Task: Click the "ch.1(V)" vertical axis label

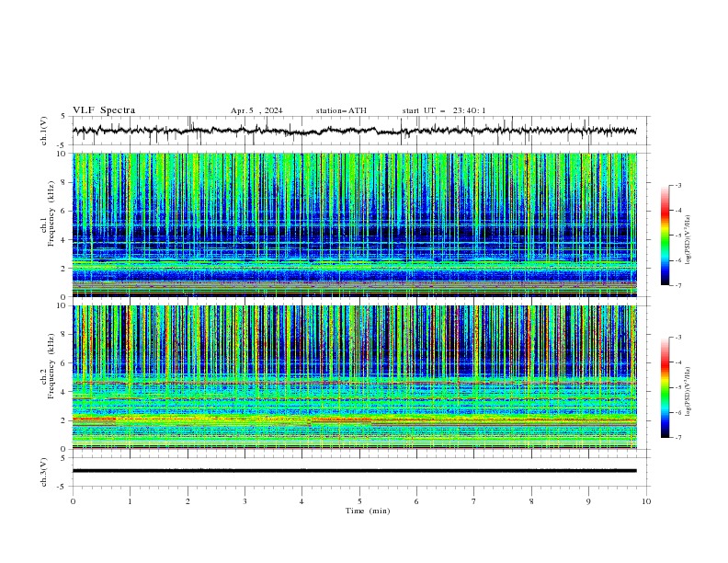Action: tap(44, 131)
